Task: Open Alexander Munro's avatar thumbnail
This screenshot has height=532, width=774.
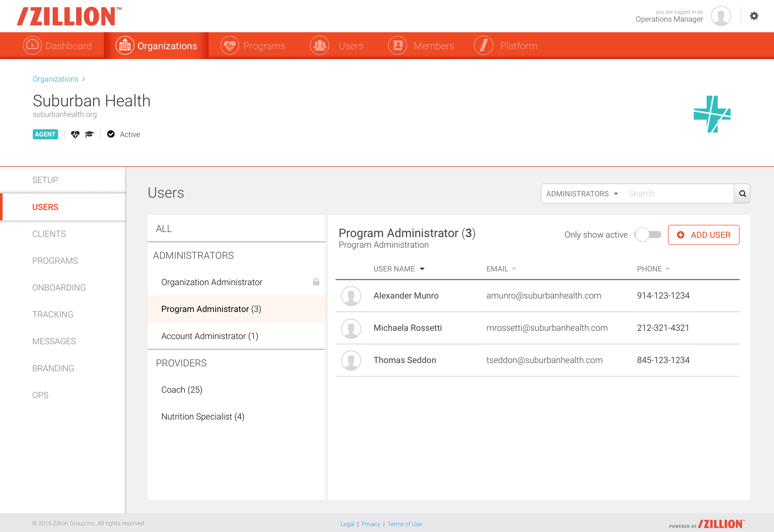Action: (351, 296)
